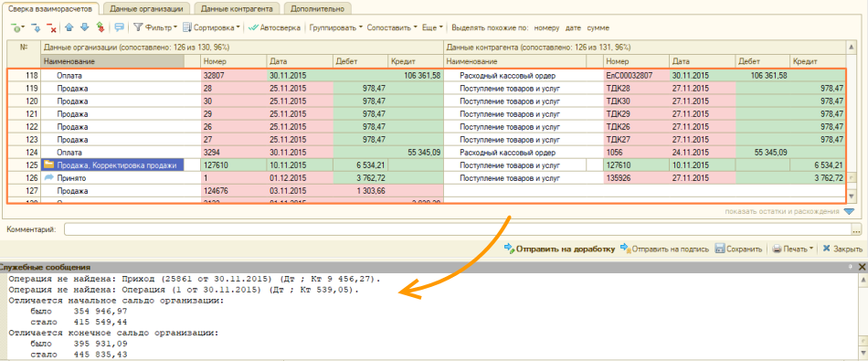The width and height of the screenshot is (868, 361).
Task: Open the add row button with green plus
Action: [x=18, y=27]
